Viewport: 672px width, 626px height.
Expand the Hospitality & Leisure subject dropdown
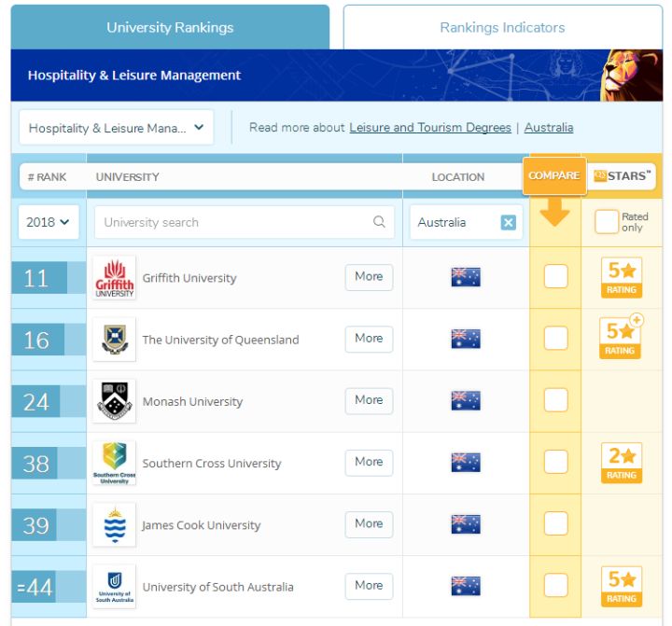(117, 128)
